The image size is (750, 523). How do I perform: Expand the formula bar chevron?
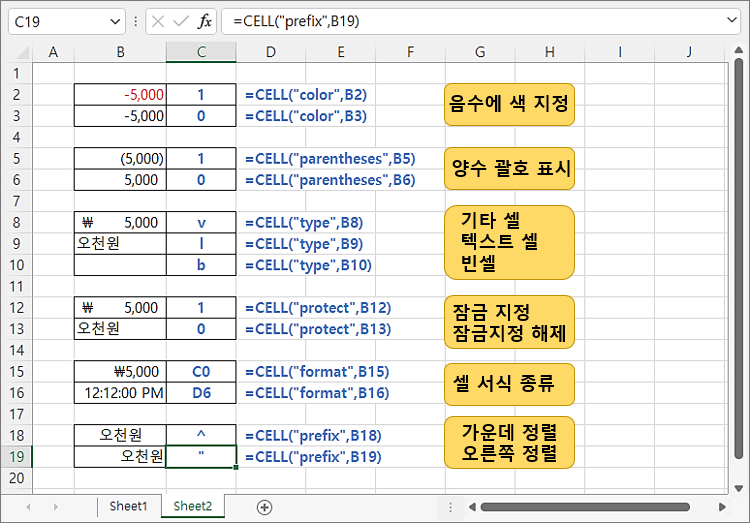(731, 20)
